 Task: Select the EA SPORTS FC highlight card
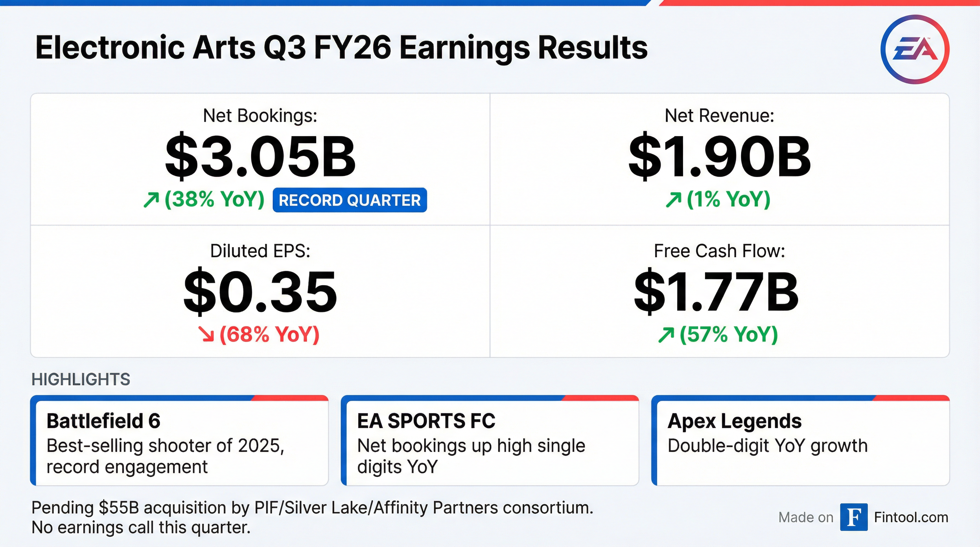490,441
